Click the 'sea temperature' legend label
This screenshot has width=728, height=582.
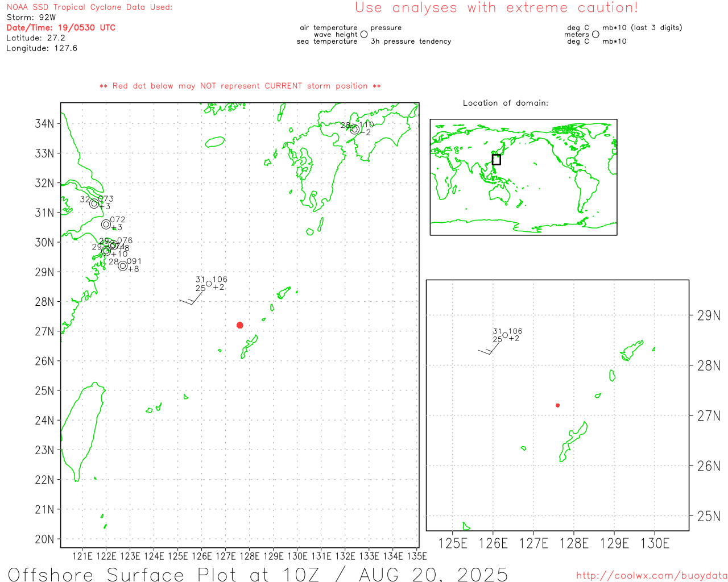pyautogui.click(x=327, y=41)
